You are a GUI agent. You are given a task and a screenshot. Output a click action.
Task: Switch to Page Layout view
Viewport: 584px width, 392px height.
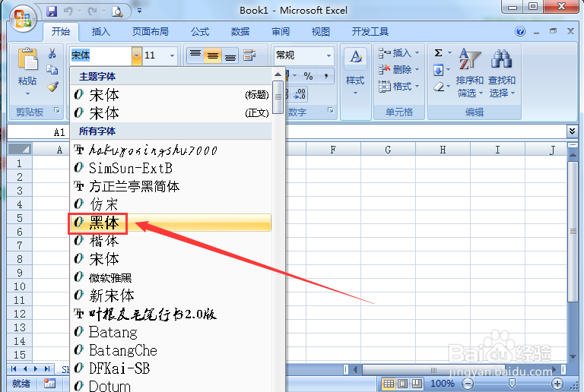point(403,384)
